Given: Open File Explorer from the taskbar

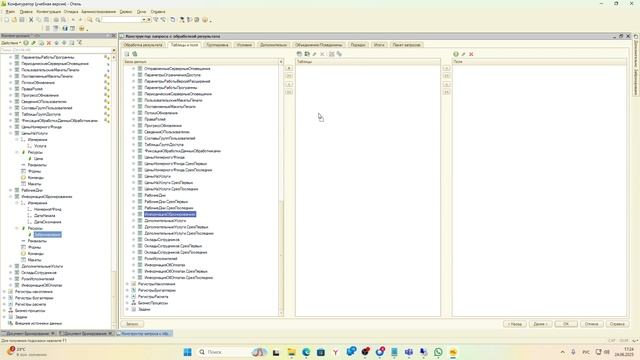Looking at the screenshot, I should (291, 352).
